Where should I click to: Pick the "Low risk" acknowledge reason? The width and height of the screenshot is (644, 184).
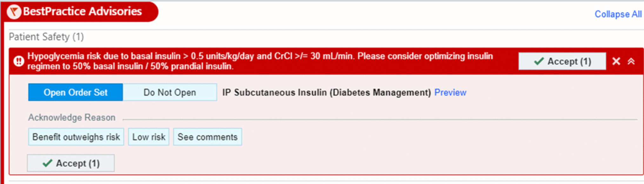149,137
